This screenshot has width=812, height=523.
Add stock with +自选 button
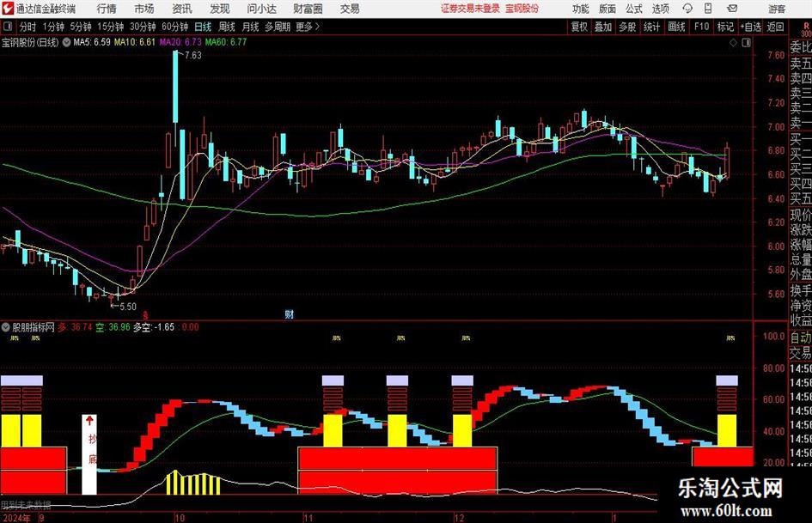[750, 27]
